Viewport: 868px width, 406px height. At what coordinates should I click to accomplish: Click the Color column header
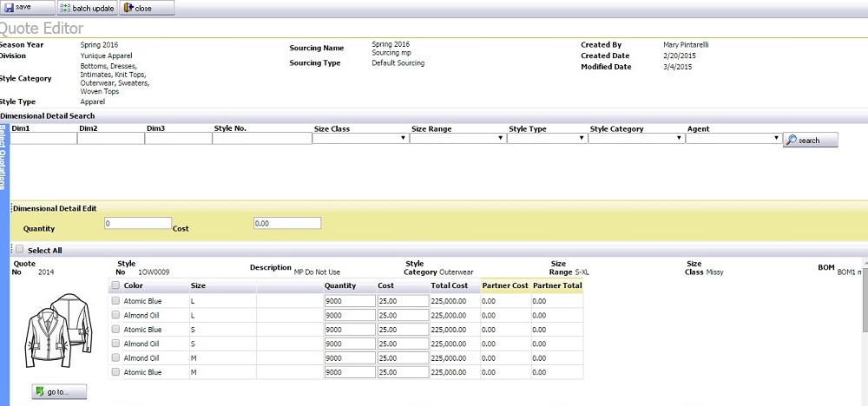(132, 285)
